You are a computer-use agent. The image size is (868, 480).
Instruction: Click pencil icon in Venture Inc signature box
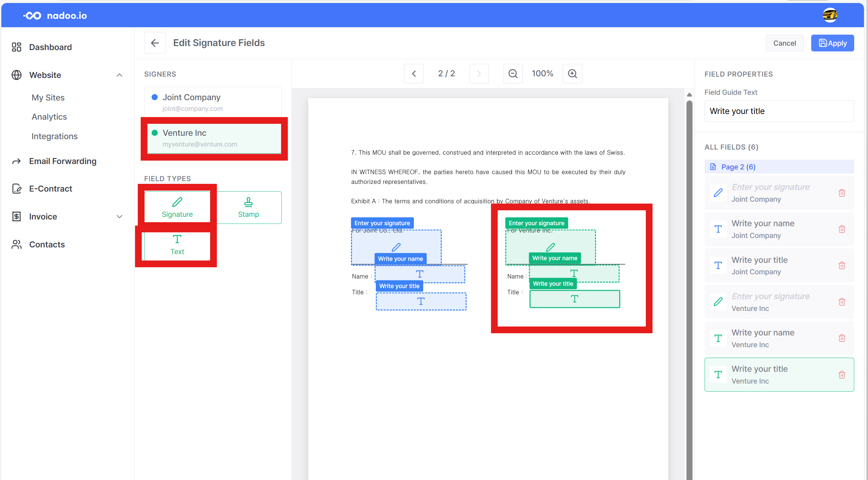(551, 247)
